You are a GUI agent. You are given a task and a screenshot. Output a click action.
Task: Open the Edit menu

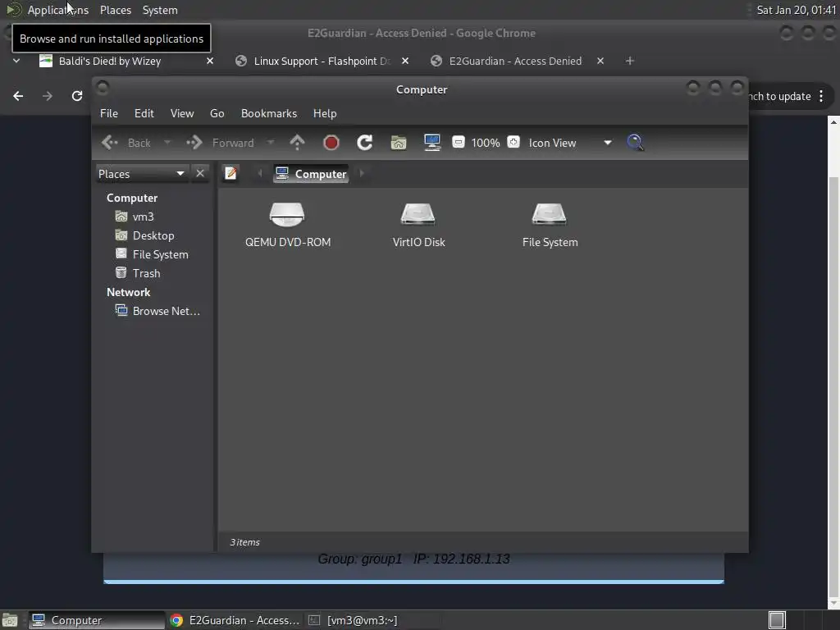point(144,113)
